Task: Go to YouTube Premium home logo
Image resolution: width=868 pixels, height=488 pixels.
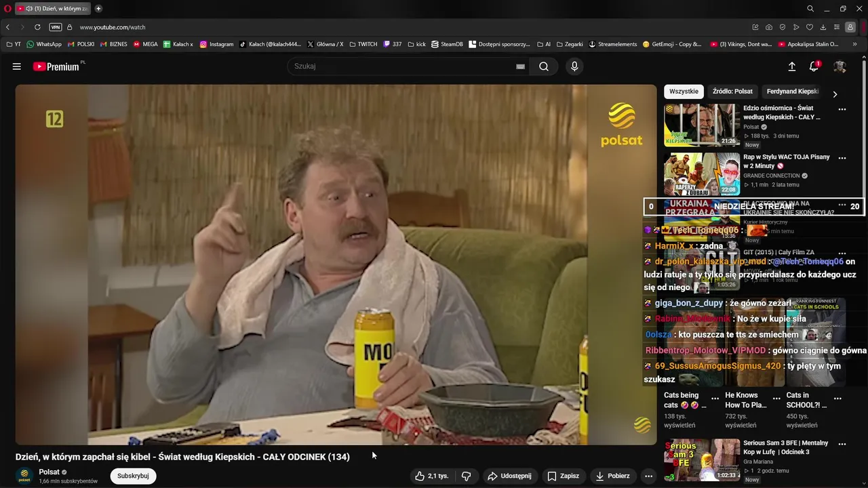Action: click(58, 66)
